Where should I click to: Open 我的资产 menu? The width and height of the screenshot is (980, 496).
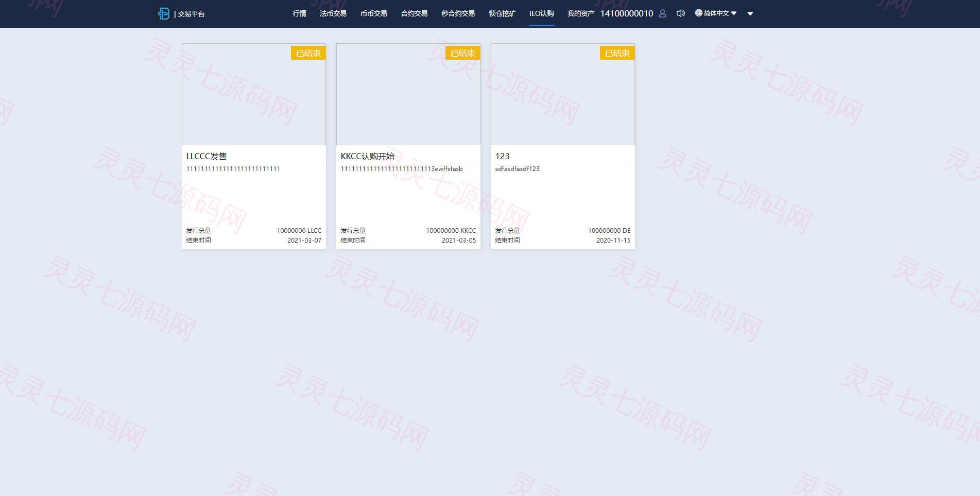(x=580, y=13)
